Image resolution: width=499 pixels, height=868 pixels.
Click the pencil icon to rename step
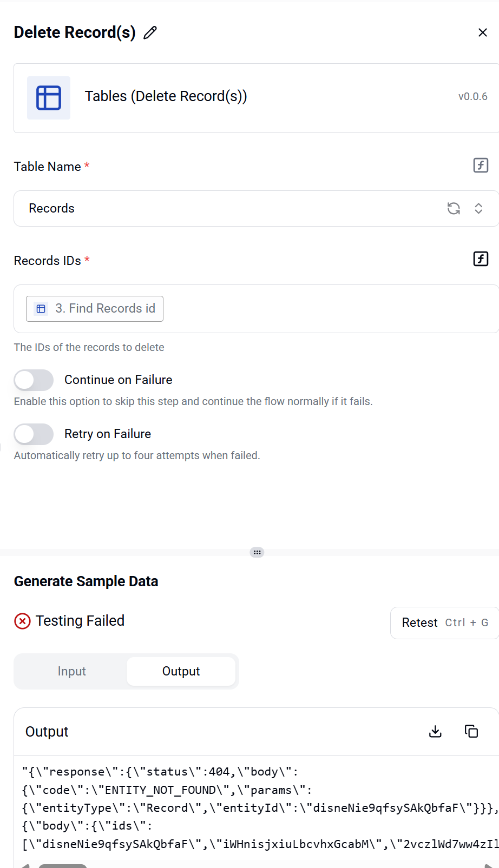coord(150,32)
